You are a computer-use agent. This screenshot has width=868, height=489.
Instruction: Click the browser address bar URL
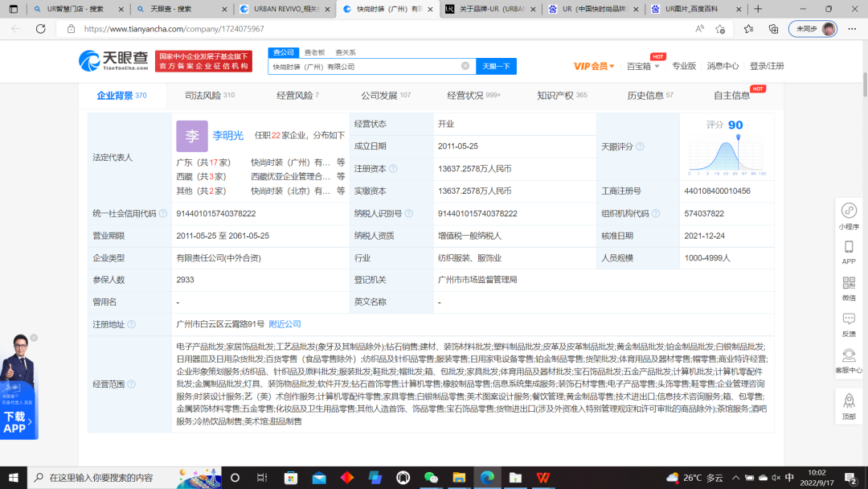pyautogui.click(x=174, y=29)
